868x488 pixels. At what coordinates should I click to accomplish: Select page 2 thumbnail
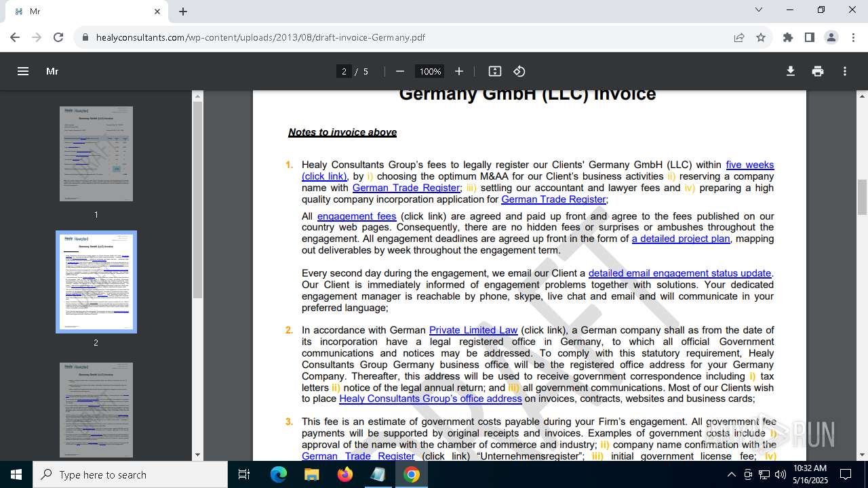96,282
